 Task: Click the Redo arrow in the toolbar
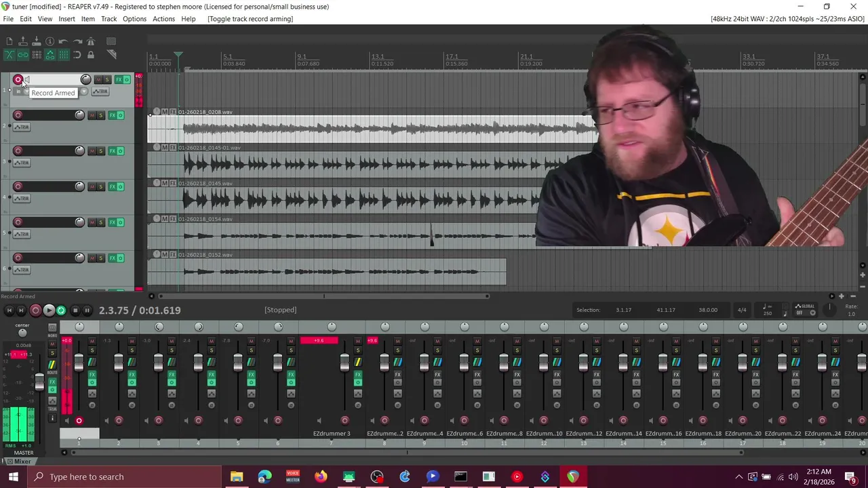coord(77,42)
